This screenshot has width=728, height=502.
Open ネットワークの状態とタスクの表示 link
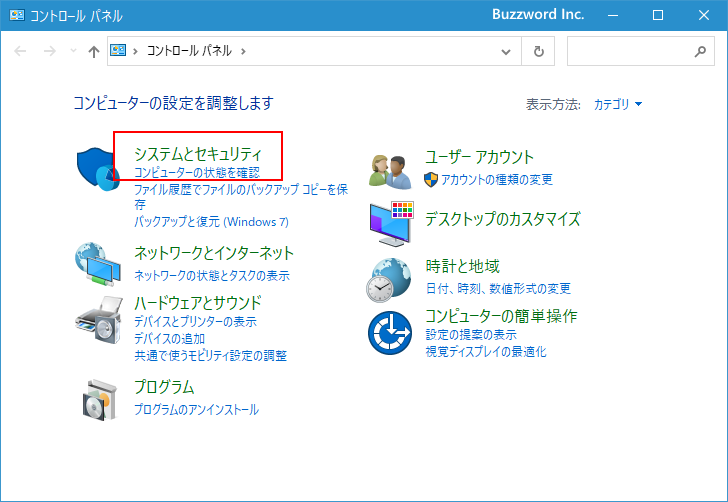(x=212, y=275)
